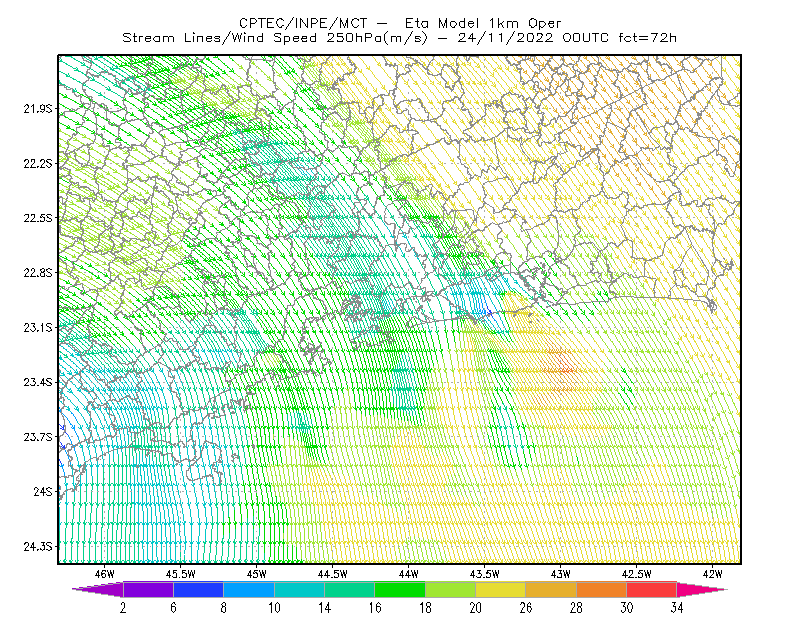The height and width of the screenshot is (618, 800).
Task: Select the gold 26–28 legend swatch
Action: click(x=551, y=589)
